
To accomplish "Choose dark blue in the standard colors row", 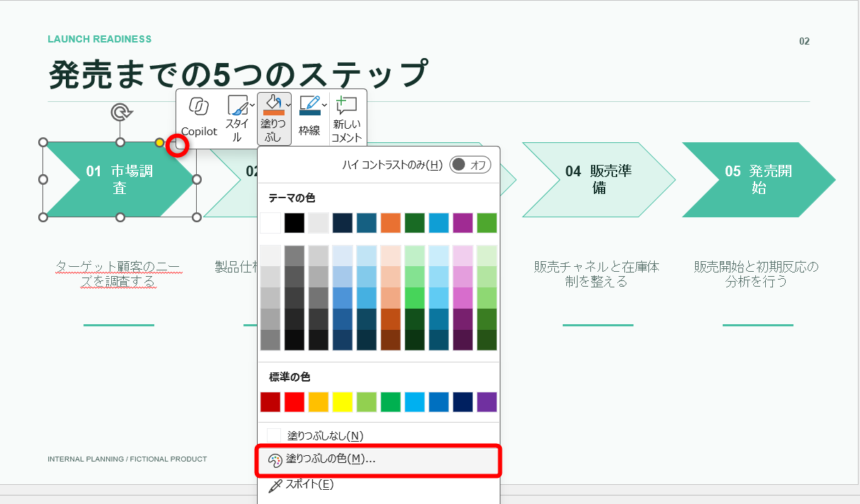I will [463, 402].
